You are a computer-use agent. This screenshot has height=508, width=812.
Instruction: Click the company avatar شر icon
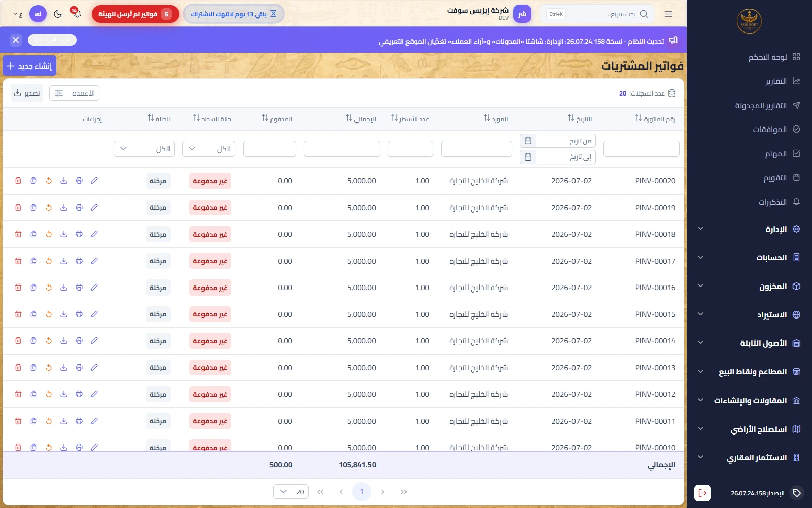[x=522, y=14]
